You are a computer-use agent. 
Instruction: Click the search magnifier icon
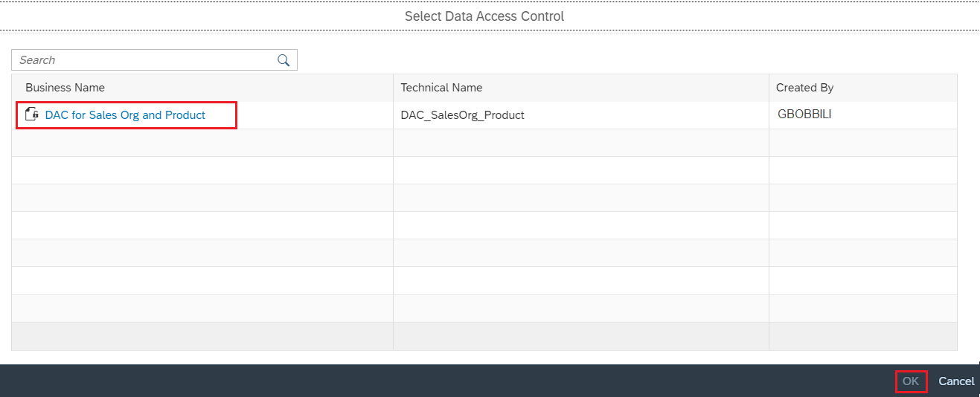coord(283,60)
